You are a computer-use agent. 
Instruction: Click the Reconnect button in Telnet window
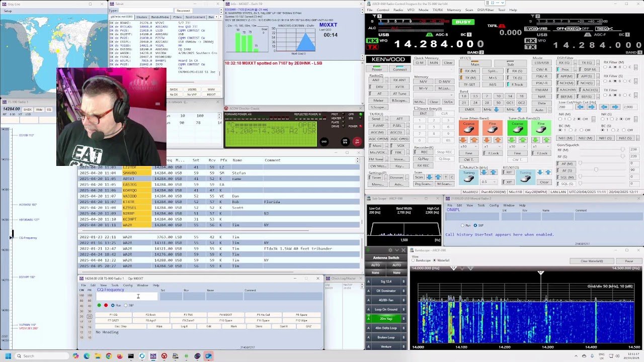pyautogui.click(x=183, y=11)
